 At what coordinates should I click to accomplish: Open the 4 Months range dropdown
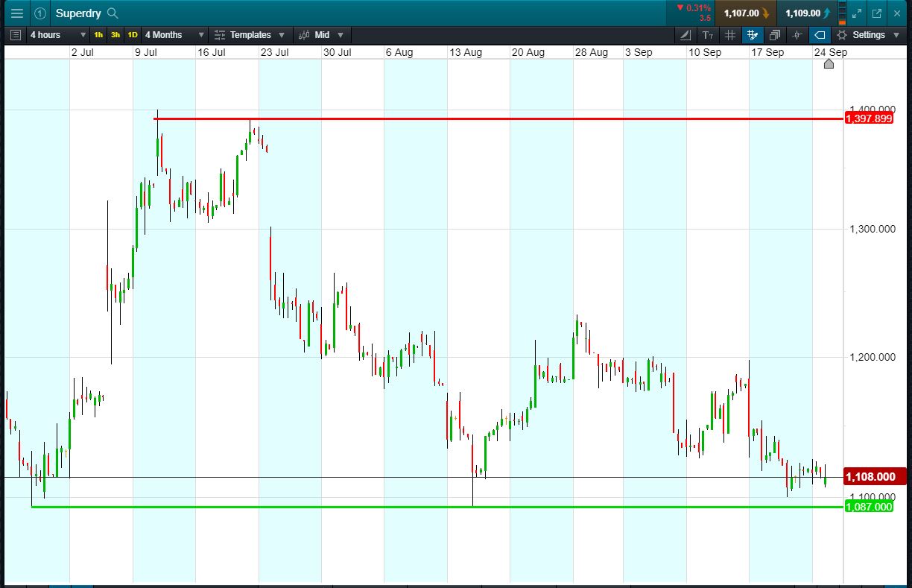pyautogui.click(x=174, y=35)
